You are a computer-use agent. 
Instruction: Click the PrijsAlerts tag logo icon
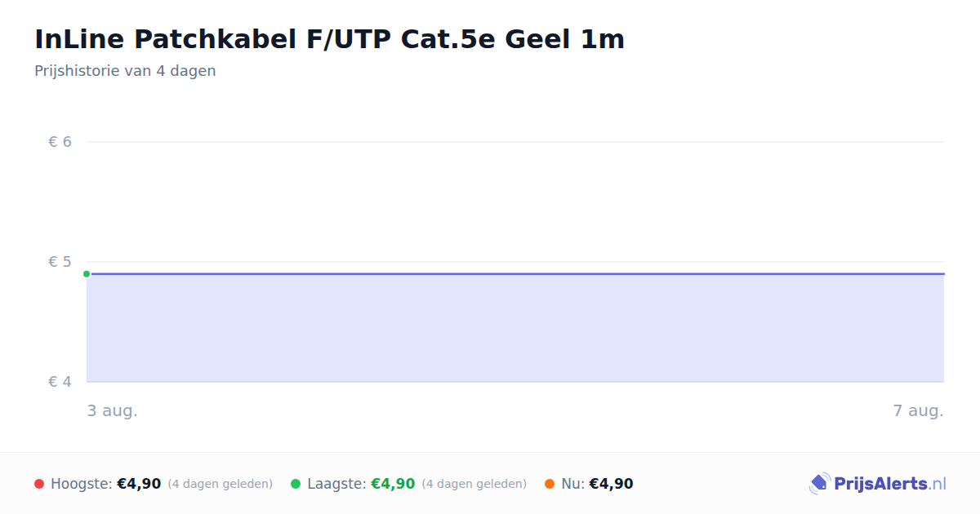pos(819,484)
